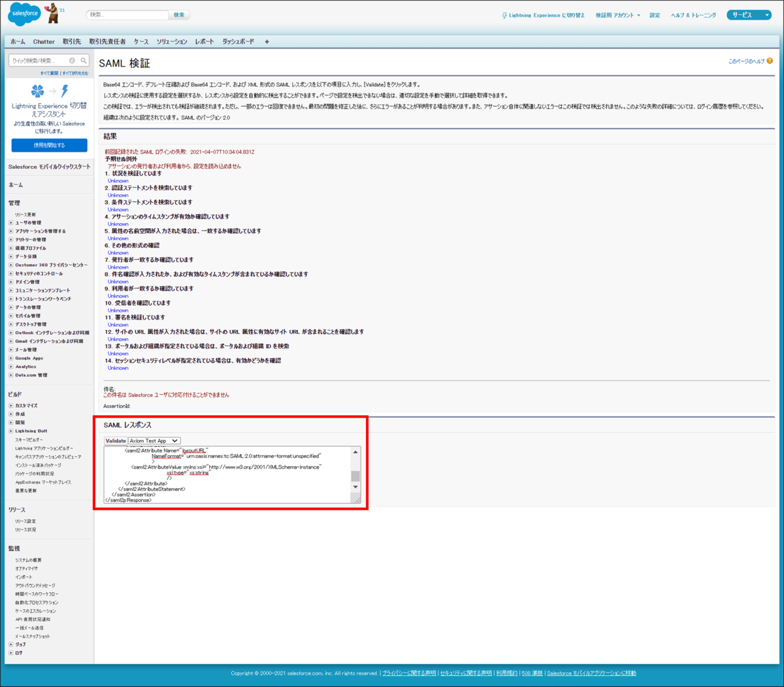Screen dimensions: 784x687
Task: Click the すべて展開 link
Action: (49, 73)
